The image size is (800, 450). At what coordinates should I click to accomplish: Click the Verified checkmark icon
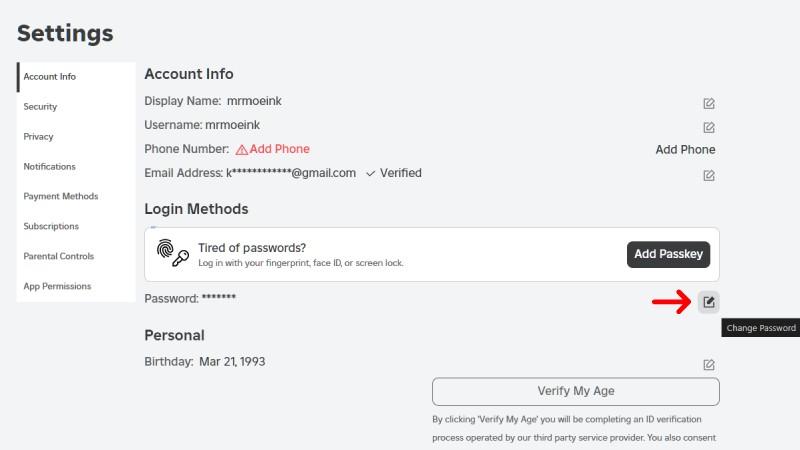click(x=370, y=174)
